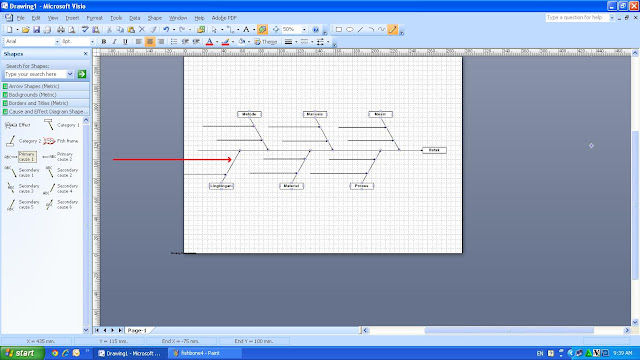Expand the Arial font name dropdown
Image resolution: width=640 pixels, height=360 pixels.
pos(57,42)
